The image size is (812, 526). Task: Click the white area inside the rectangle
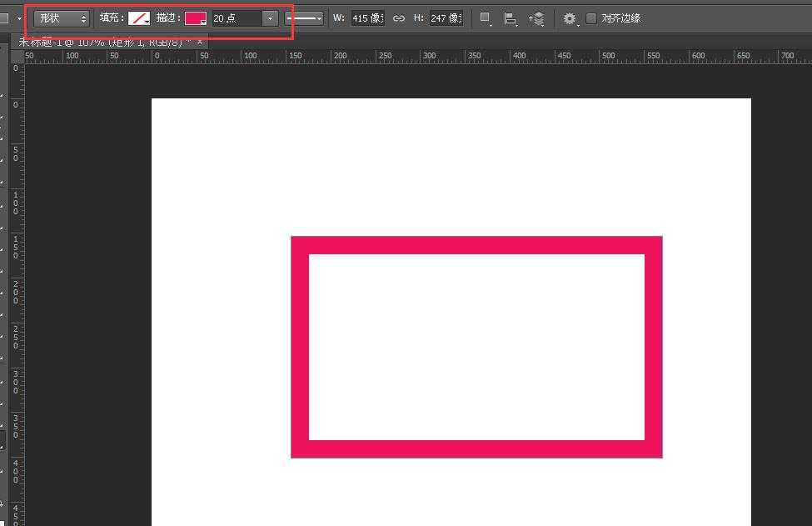[476, 347]
